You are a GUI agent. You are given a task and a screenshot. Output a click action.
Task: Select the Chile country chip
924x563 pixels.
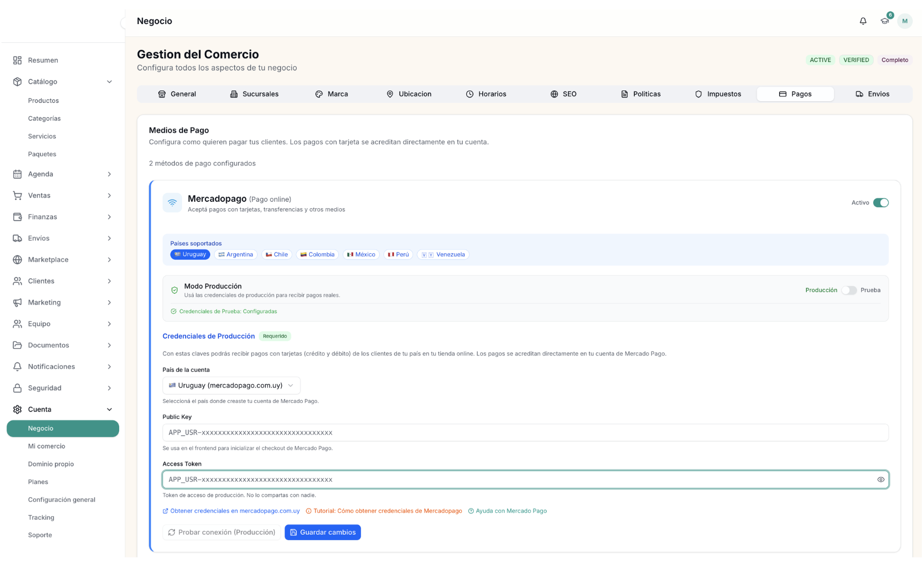(x=277, y=255)
